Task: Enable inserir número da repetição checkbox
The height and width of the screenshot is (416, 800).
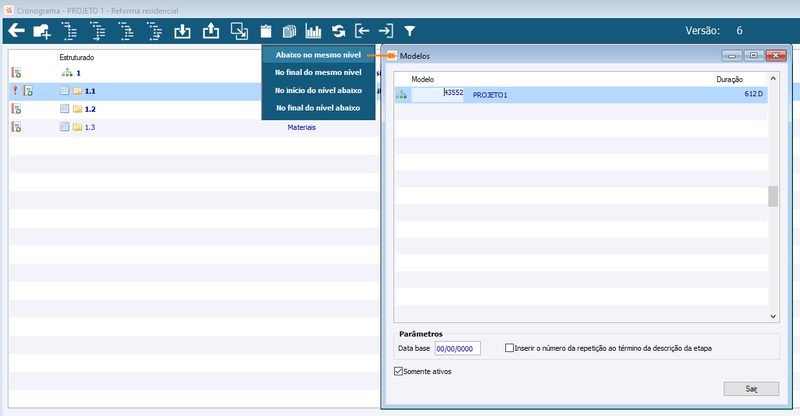Action: [x=509, y=348]
